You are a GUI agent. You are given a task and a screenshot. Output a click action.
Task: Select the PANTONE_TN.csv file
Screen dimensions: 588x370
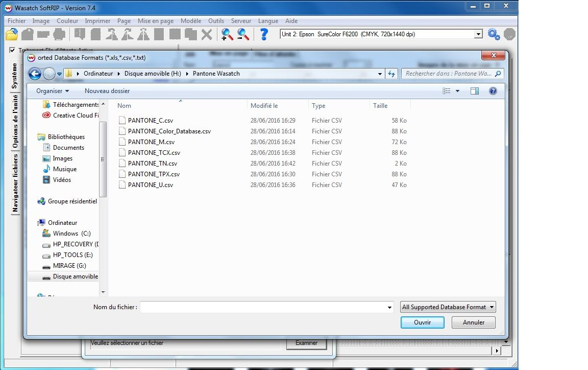[153, 164]
